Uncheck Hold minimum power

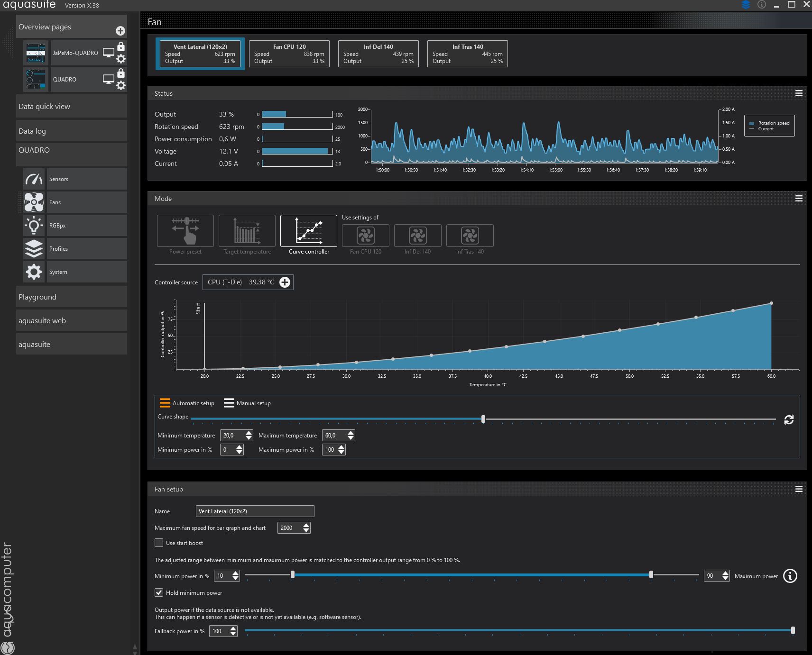(159, 593)
